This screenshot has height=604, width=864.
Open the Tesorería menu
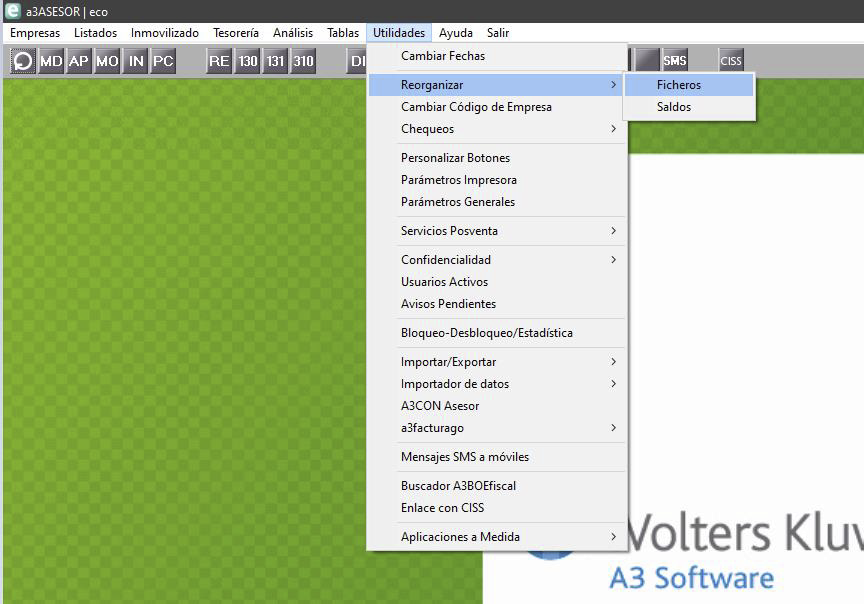pos(236,33)
